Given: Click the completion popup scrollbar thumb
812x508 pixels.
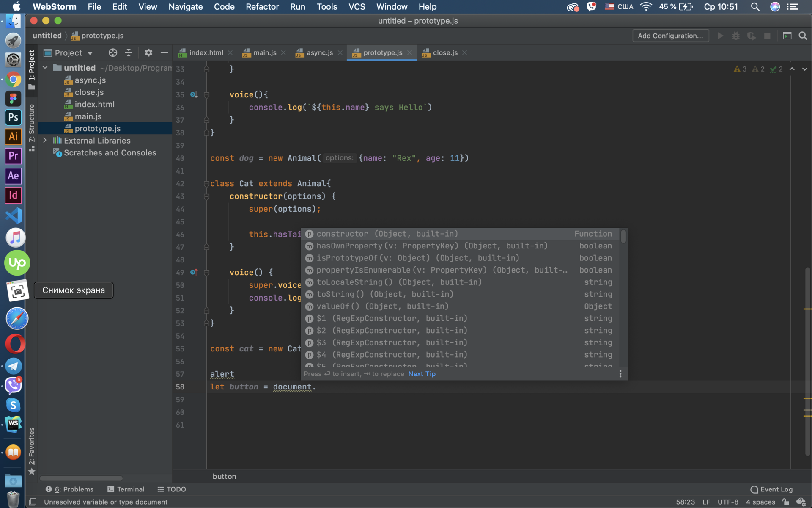Looking at the screenshot, I should point(623,236).
